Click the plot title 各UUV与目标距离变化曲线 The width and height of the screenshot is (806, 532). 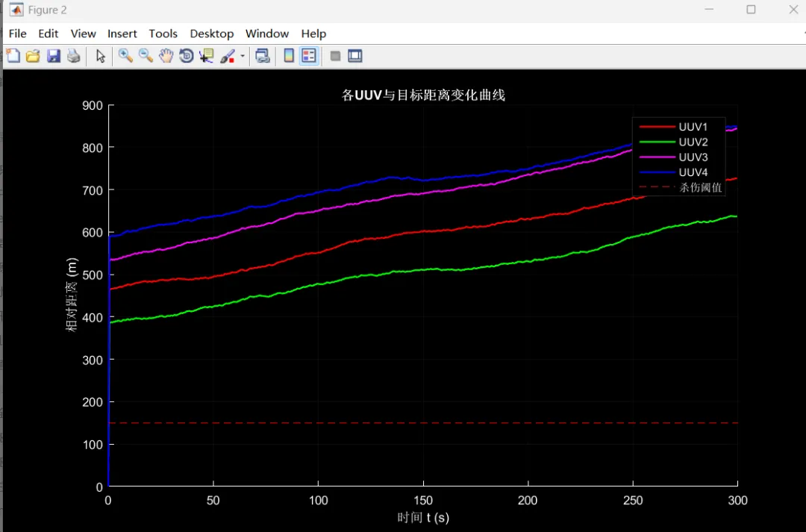pos(424,95)
